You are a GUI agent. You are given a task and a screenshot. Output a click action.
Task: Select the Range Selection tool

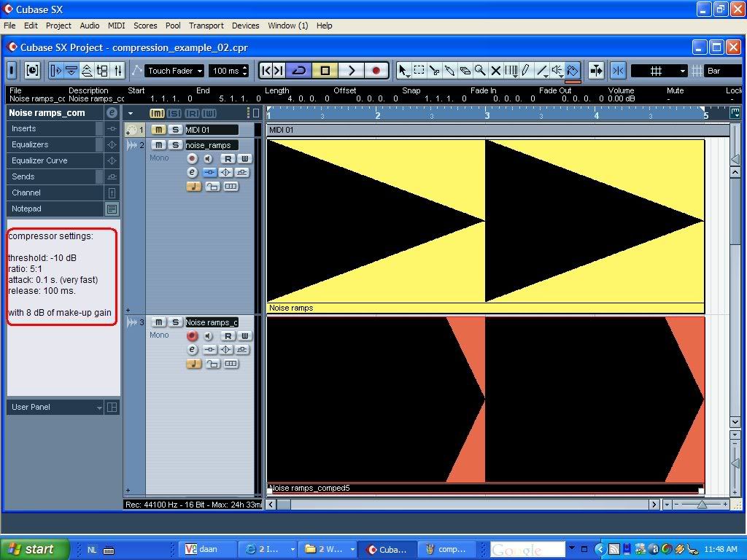pyautogui.click(x=419, y=71)
